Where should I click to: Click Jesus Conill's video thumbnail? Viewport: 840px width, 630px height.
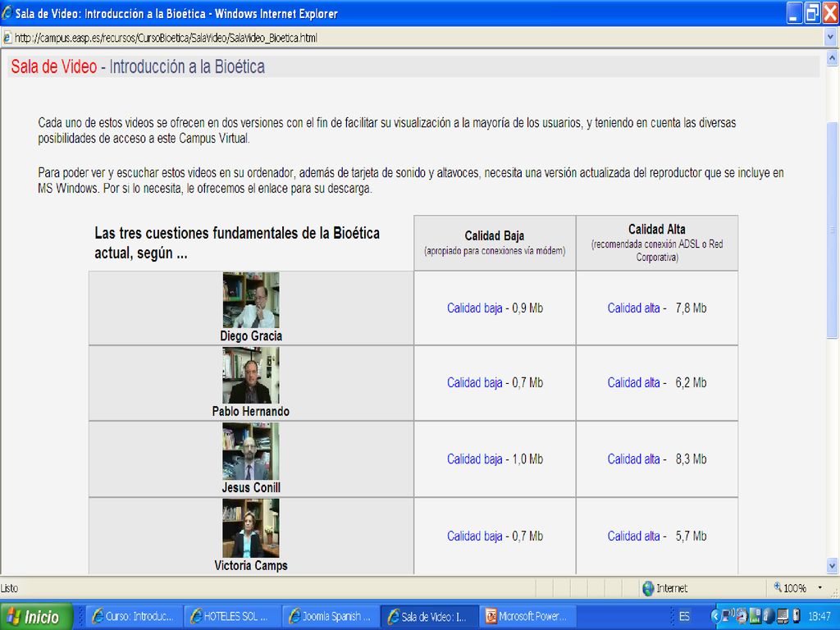click(251, 452)
